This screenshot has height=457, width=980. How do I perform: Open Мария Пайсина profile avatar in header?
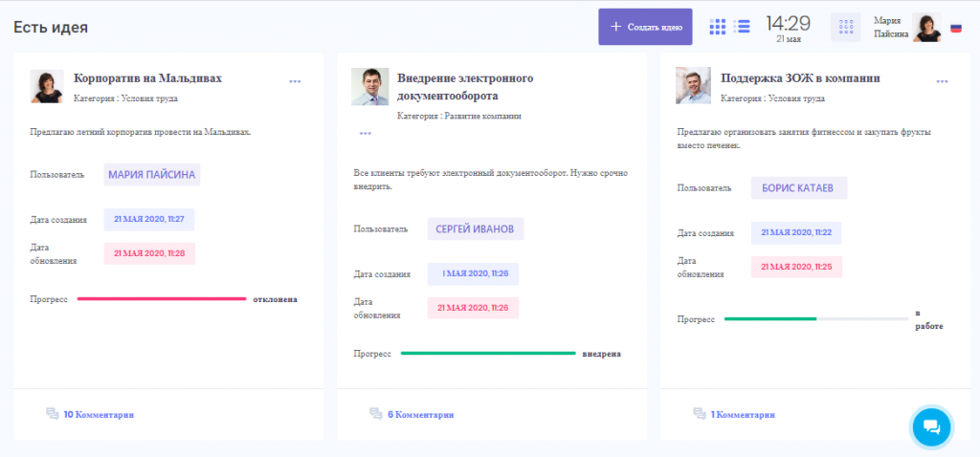pyautogui.click(x=926, y=28)
